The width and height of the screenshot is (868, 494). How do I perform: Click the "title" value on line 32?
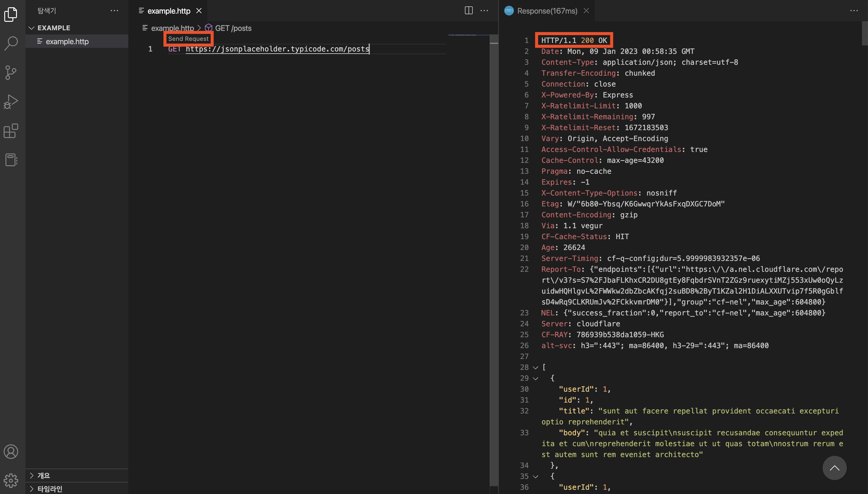(690, 416)
